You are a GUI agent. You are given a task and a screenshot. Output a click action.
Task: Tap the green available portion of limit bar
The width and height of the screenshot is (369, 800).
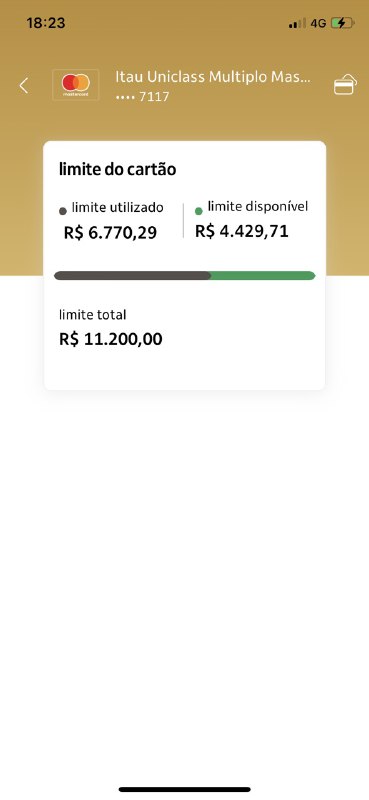coord(263,276)
